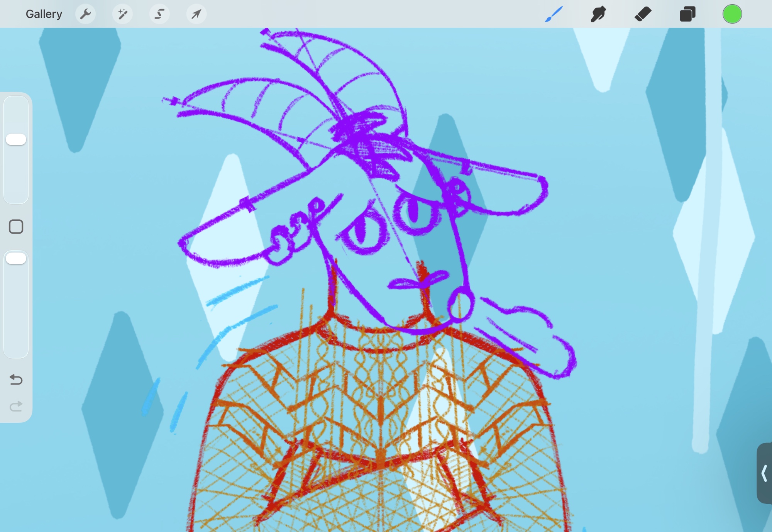Open the Layers panel
772x532 pixels.
(x=687, y=14)
